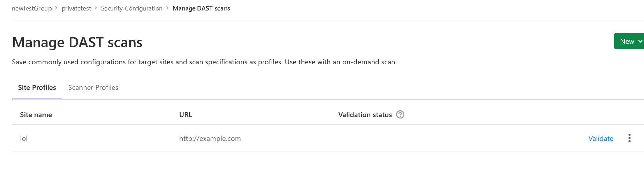This screenshot has width=644, height=194.
Task: Switch to the Scanner Profiles tab
Action: pyautogui.click(x=93, y=87)
